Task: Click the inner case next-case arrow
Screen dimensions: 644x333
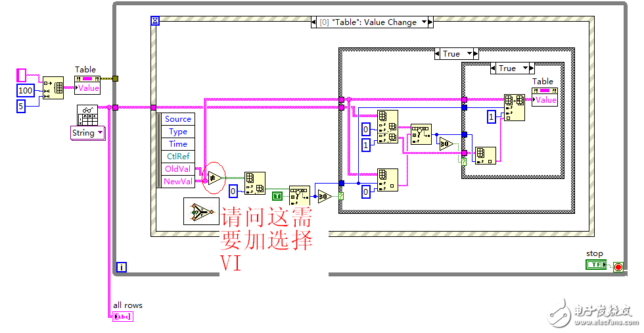Action: coord(532,68)
